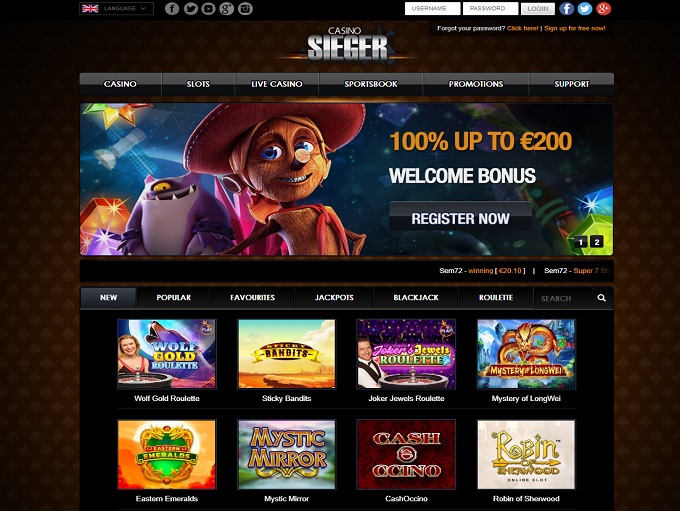Open the Live Casino menu
The width and height of the screenshot is (680, 511).
pyautogui.click(x=277, y=84)
